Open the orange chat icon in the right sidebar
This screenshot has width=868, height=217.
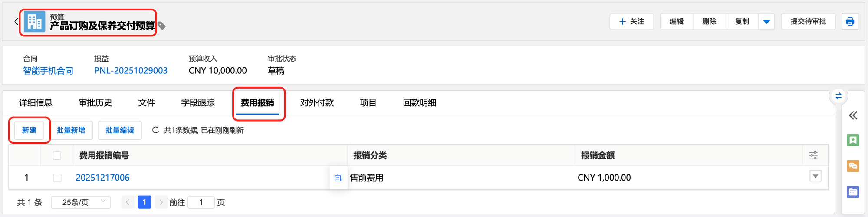click(853, 166)
